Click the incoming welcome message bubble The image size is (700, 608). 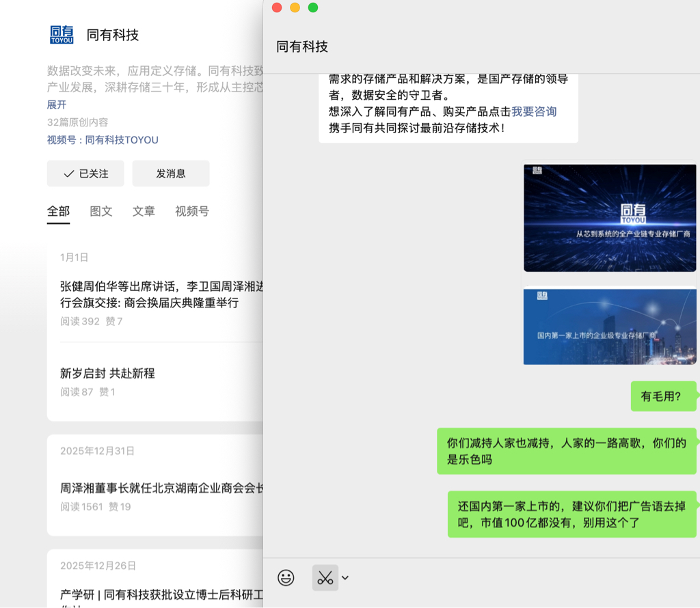tap(448, 108)
